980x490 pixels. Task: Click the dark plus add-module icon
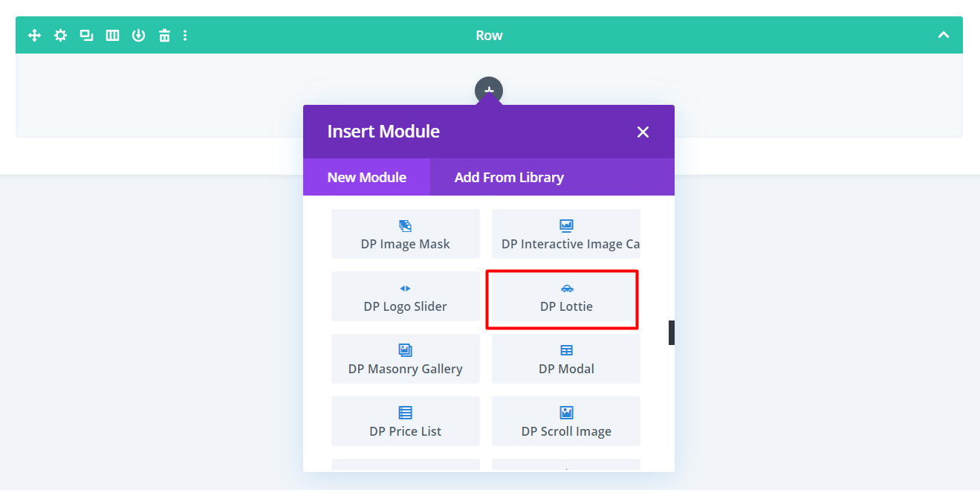tap(489, 90)
